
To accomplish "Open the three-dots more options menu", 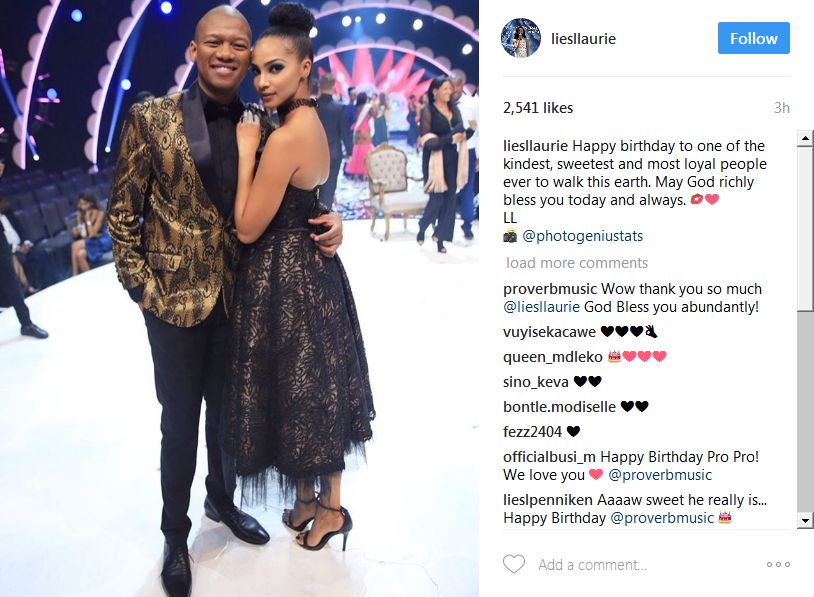I will [778, 564].
